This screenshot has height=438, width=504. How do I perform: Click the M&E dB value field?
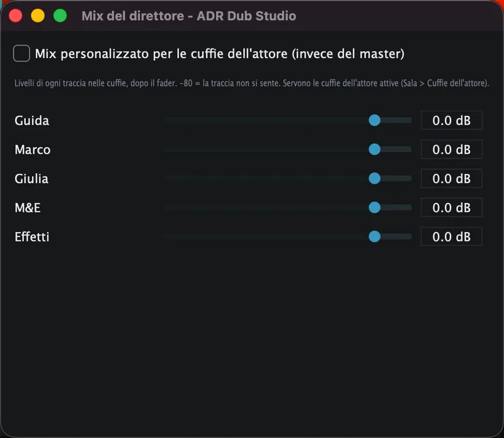click(x=451, y=207)
